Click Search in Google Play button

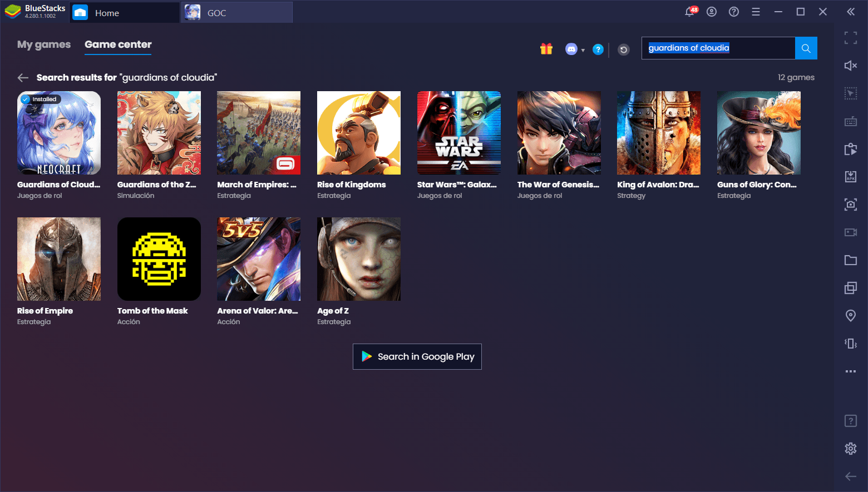coord(417,357)
